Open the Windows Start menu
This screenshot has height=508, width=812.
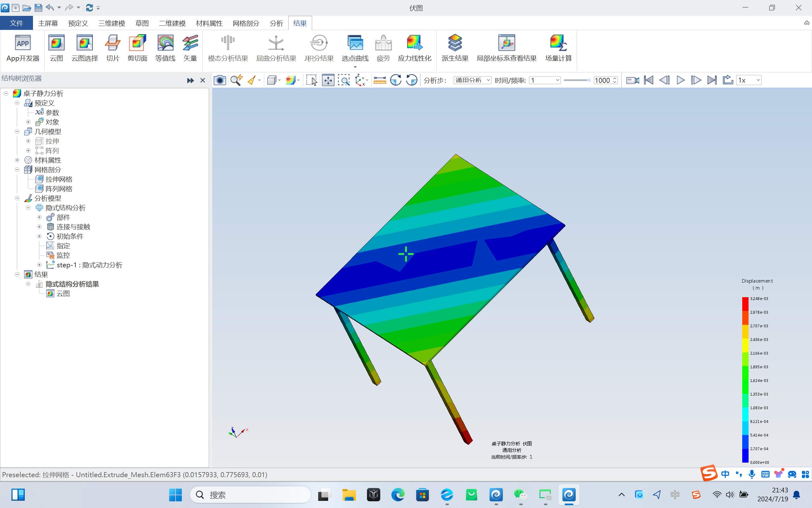[x=175, y=495]
